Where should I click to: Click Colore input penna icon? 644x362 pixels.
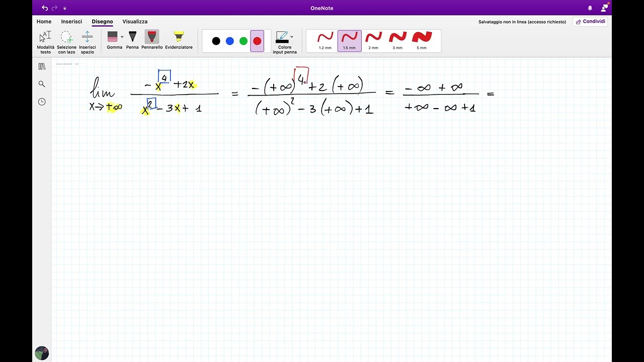[x=282, y=37]
